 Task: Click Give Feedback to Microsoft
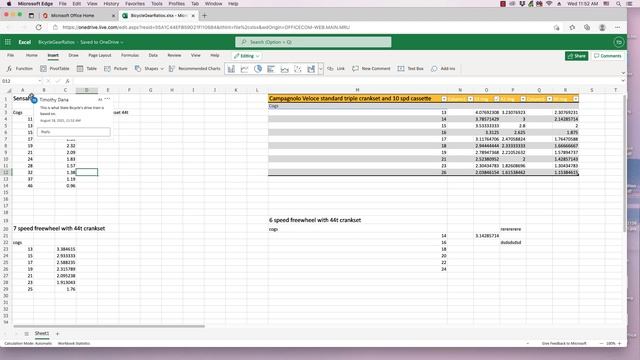click(564, 344)
